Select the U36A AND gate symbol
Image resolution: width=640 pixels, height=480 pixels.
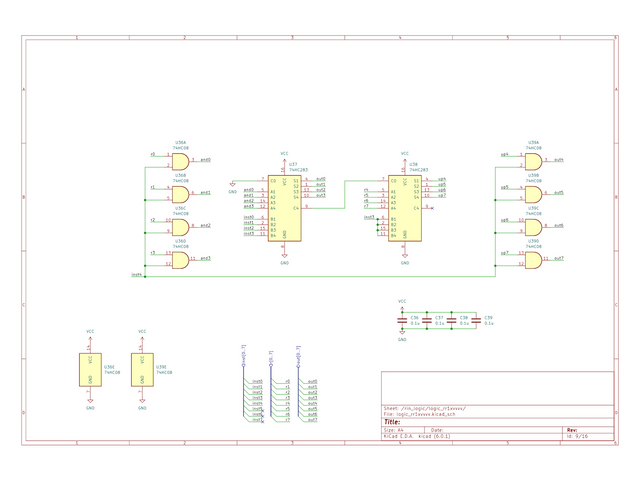[x=181, y=160]
